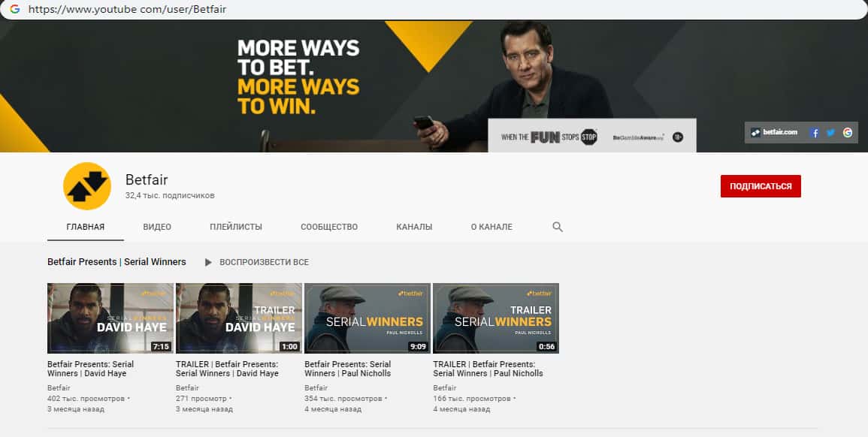Click the channel search magnifier icon
Image resolution: width=868 pixels, height=437 pixels.
pos(558,227)
